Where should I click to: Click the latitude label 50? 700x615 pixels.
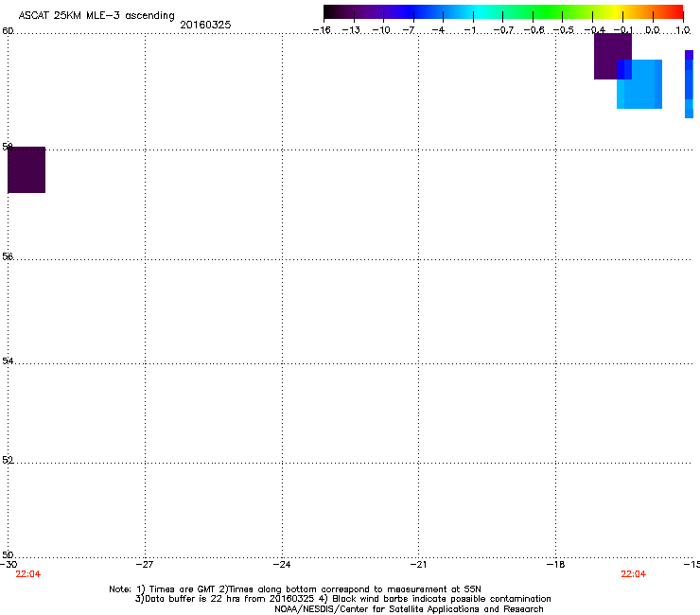click(x=8, y=554)
